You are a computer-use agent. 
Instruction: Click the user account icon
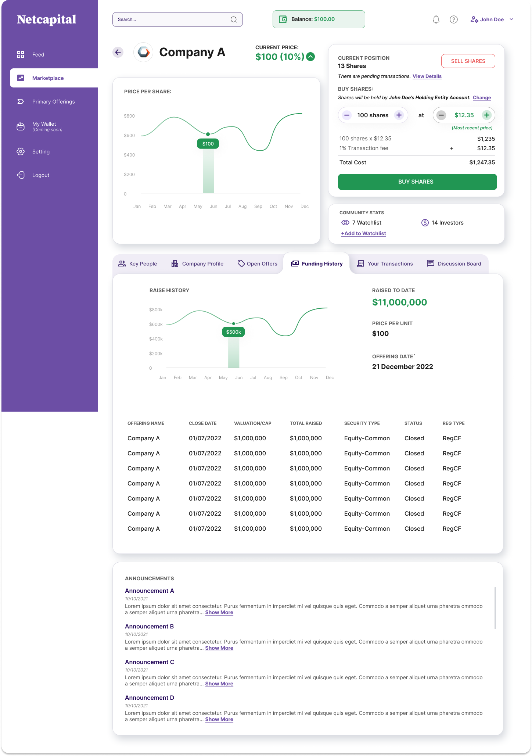point(474,19)
